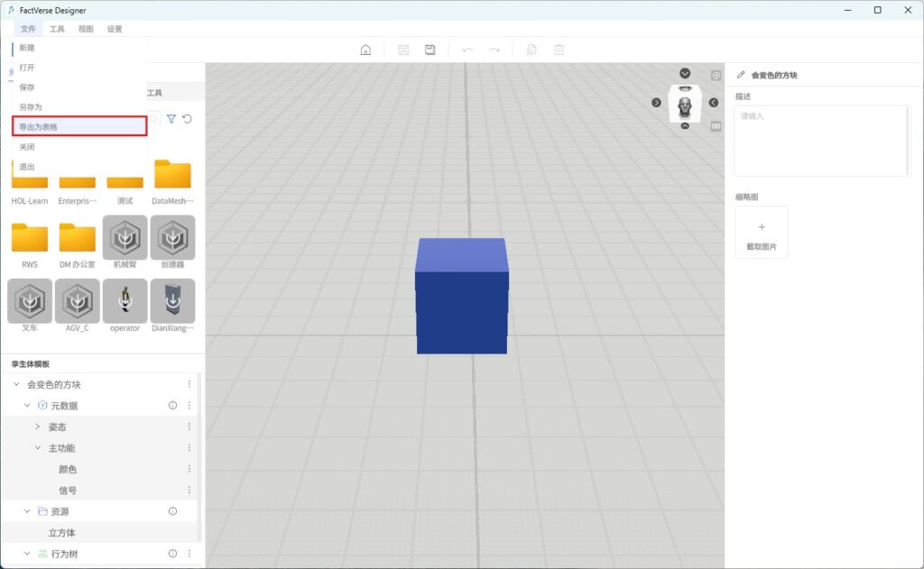Image resolution: width=924 pixels, height=569 pixels.
Task: Click left-pointing arrow right of the view cube
Action: (714, 103)
